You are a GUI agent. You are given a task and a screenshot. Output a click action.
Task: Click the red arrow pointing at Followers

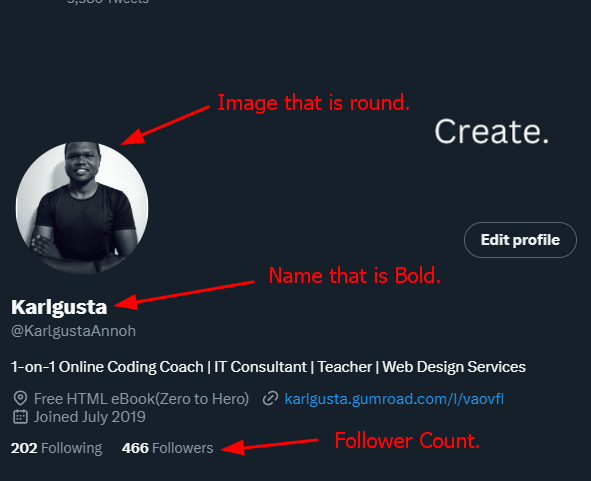(269, 446)
